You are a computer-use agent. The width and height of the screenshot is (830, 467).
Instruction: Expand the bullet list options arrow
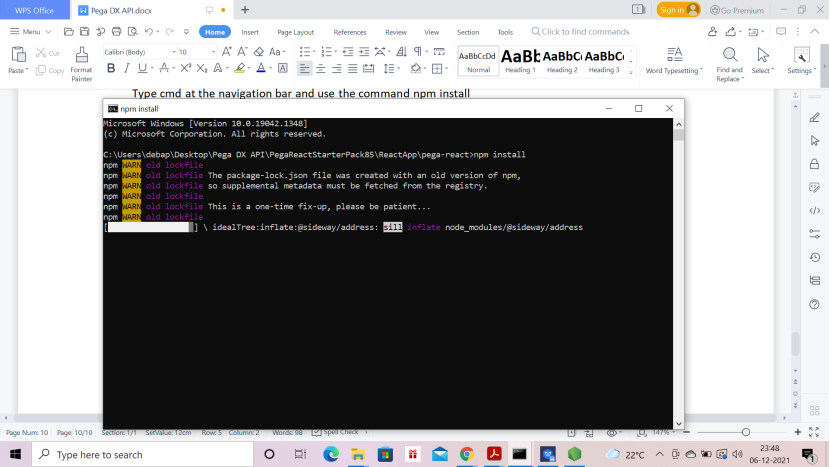pyautogui.click(x=314, y=52)
